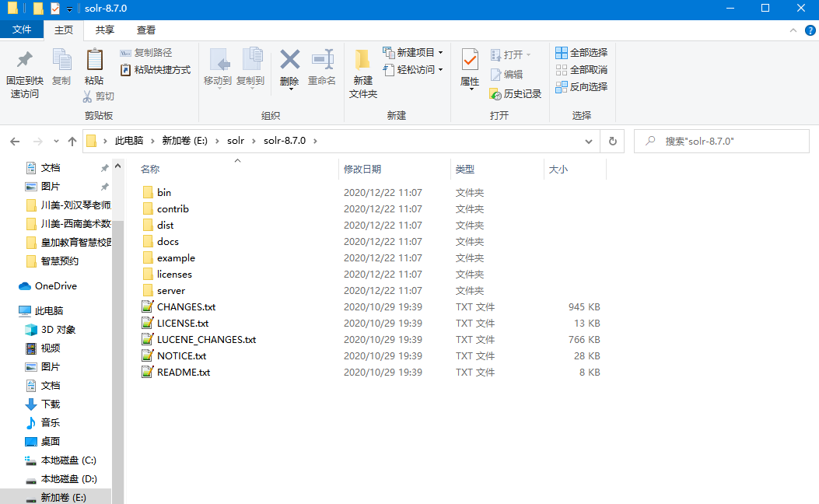The height and width of the screenshot is (504, 819).
Task: Click the Edit ribbon button
Action: click(506, 74)
